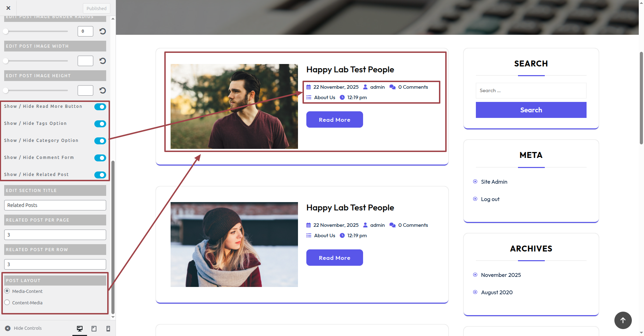Reset the post image height value
The height and width of the screenshot is (336, 644).
pos(102,90)
